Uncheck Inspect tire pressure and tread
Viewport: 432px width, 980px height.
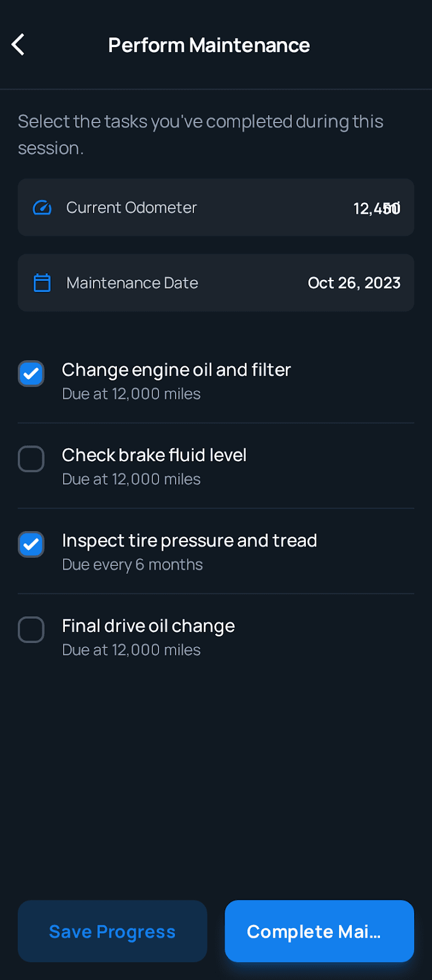pos(31,544)
